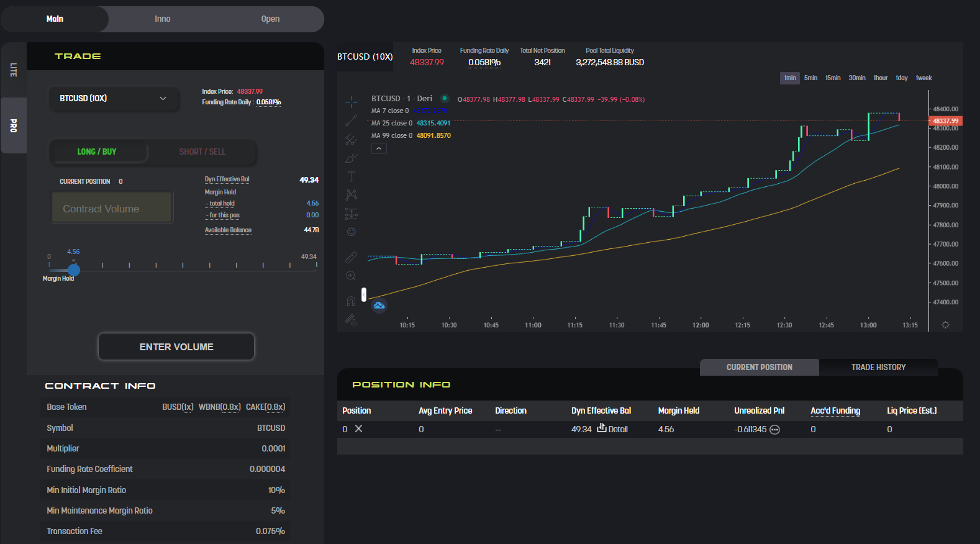This screenshot has height=544, width=980.
Task: Select the trend line drawing tool
Action: (x=351, y=120)
